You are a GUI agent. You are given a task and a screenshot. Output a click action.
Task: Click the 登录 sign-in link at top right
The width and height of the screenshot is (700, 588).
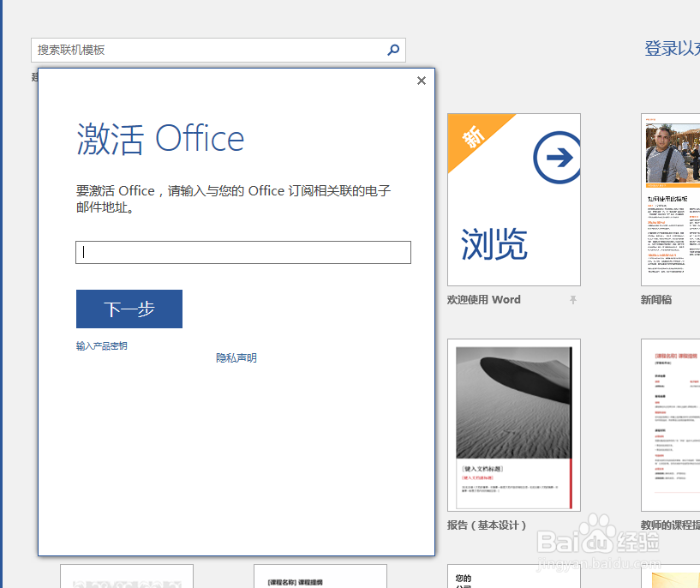coord(672,48)
